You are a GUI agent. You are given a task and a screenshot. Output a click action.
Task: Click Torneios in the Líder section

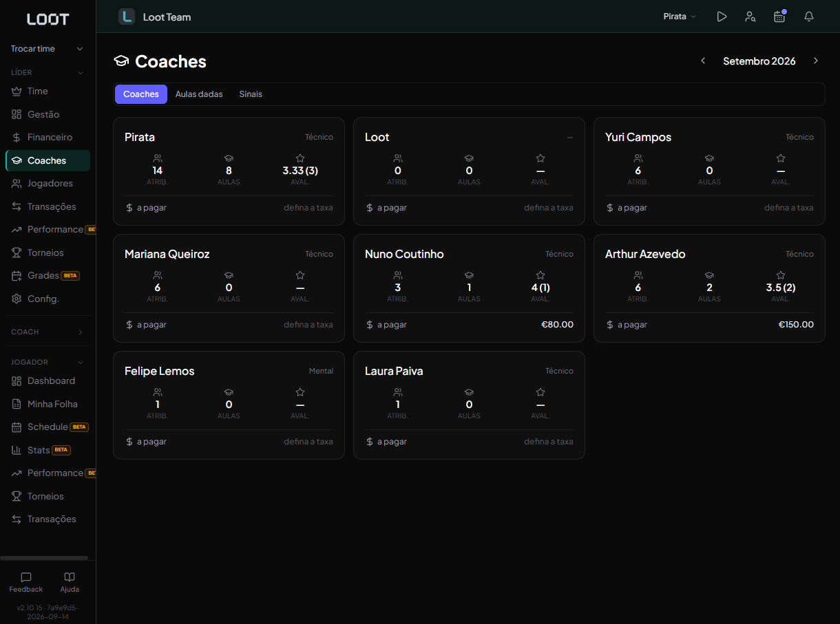48,252
